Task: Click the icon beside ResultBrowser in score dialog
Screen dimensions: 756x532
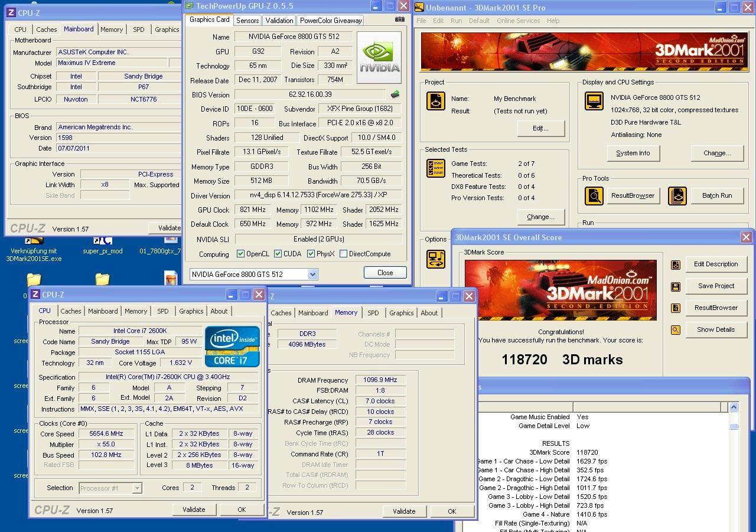Action: pos(675,308)
